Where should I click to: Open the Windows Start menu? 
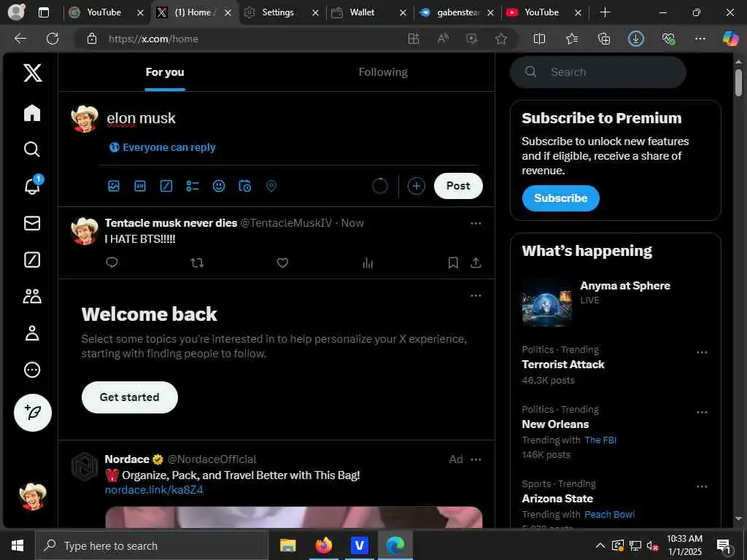[x=18, y=545]
